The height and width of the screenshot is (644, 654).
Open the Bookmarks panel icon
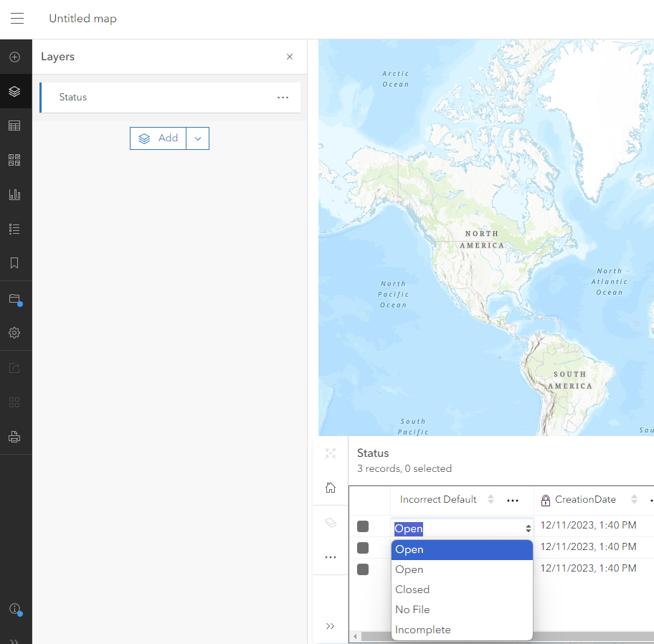click(14, 263)
